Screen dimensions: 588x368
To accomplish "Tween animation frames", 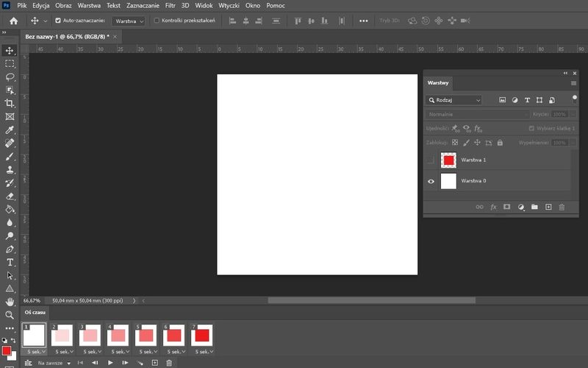I will [140, 363].
